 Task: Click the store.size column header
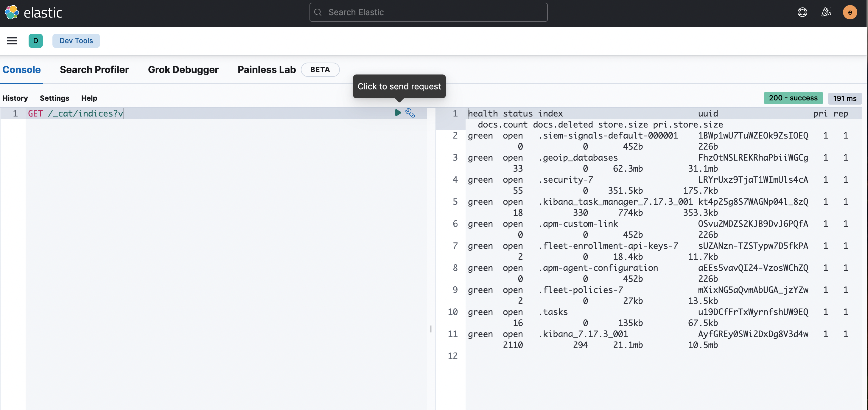click(x=623, y=125)
